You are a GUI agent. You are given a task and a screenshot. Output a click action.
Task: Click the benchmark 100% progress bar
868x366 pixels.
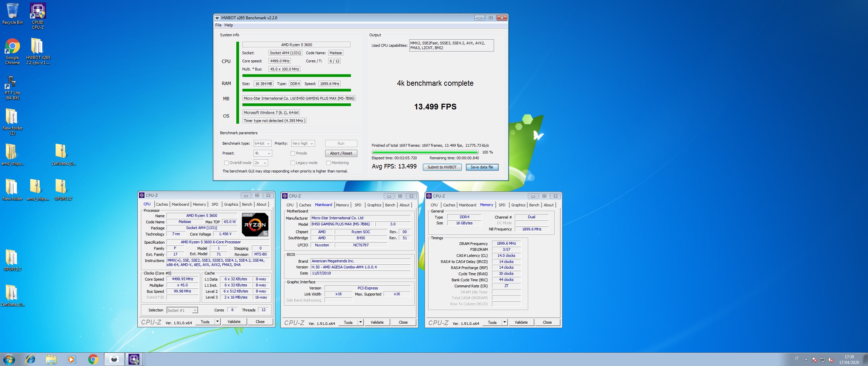[425, 152]
